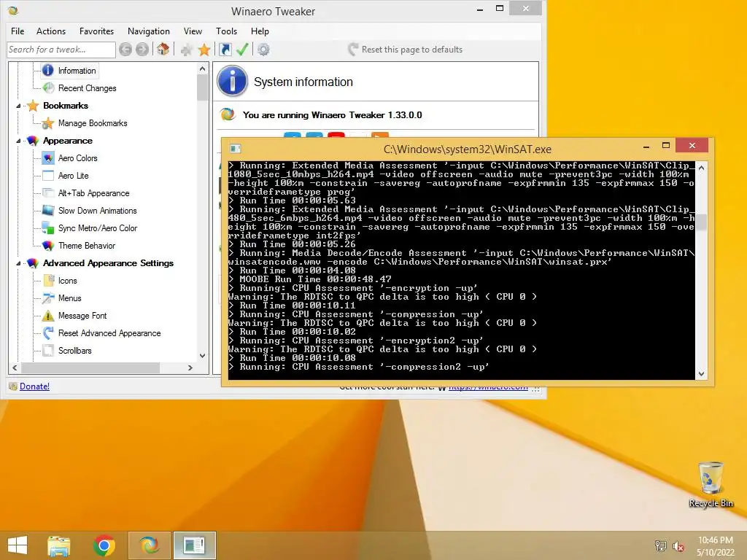Click WinSAT console scroll-down arrow
Viewport: 747px width, 560px height.
click(x=701, y=374)
